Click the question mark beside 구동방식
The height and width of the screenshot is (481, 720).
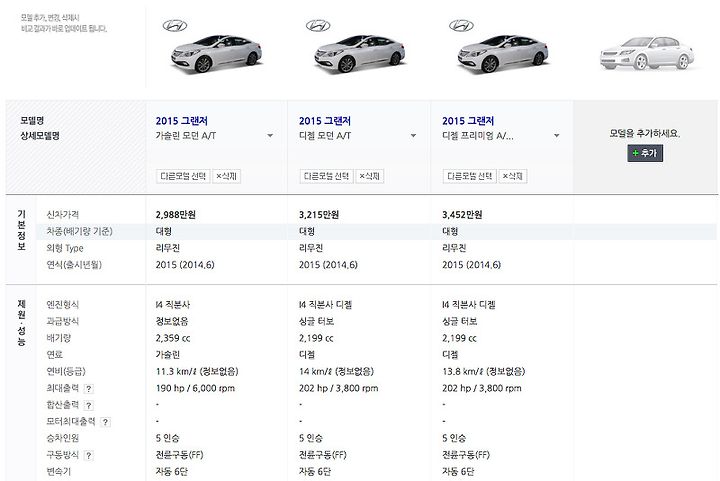(89, 455)
